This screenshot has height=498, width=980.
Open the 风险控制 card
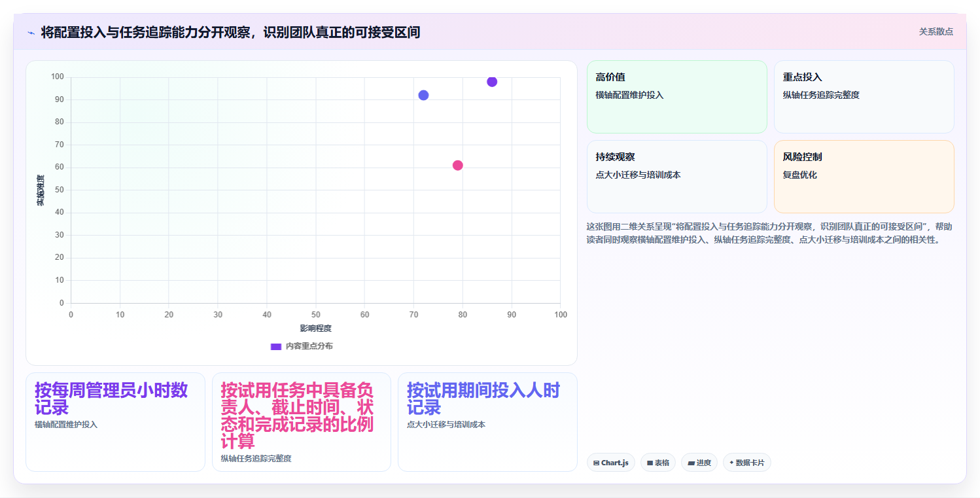(864, 177)
